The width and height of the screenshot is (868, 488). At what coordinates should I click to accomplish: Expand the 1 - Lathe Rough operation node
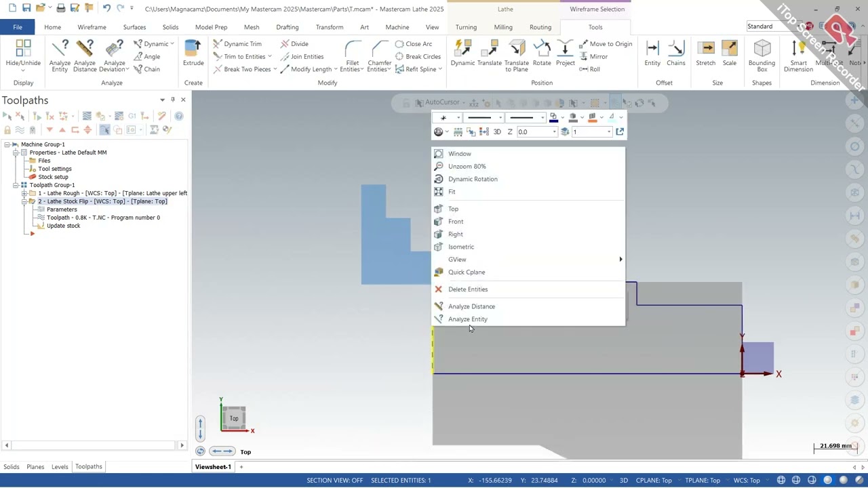pyautogui.click(x=24, y=193)
